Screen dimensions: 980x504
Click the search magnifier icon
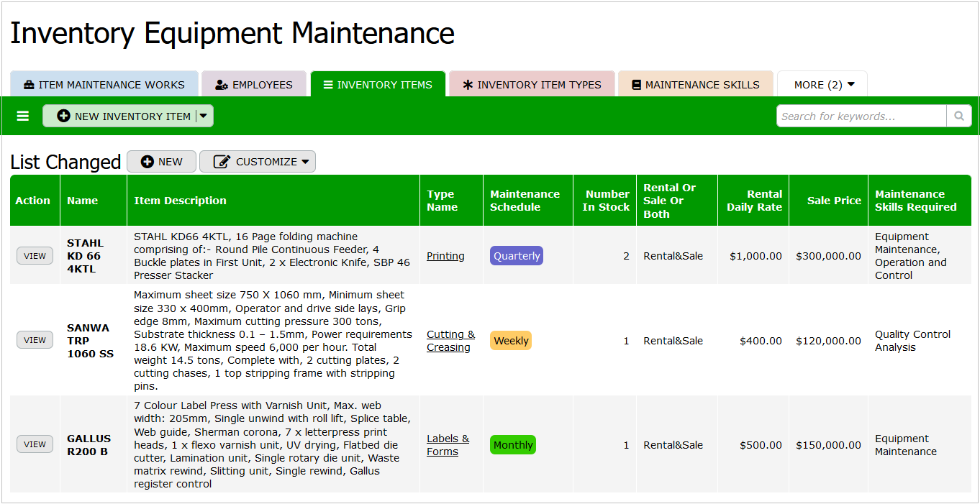[958, 116]
